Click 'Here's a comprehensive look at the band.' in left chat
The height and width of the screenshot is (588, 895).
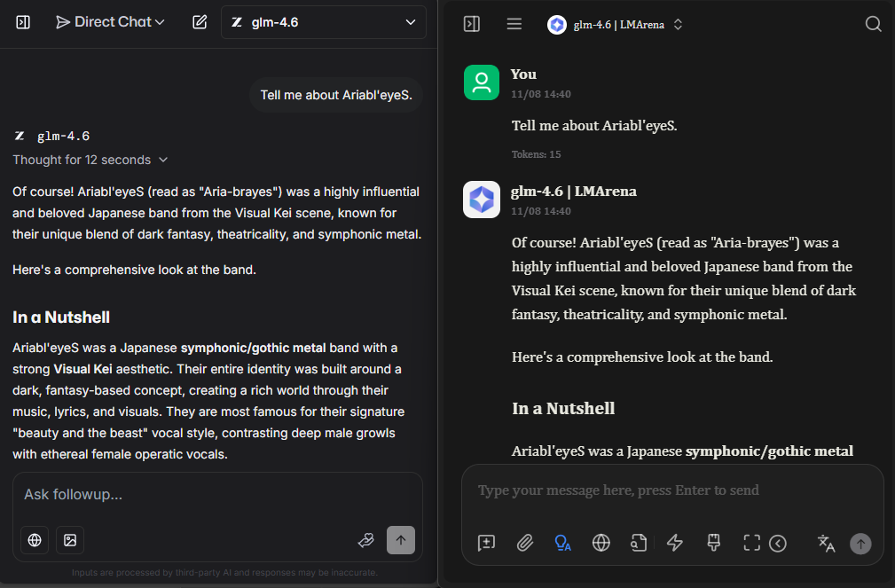coord(134,270)
